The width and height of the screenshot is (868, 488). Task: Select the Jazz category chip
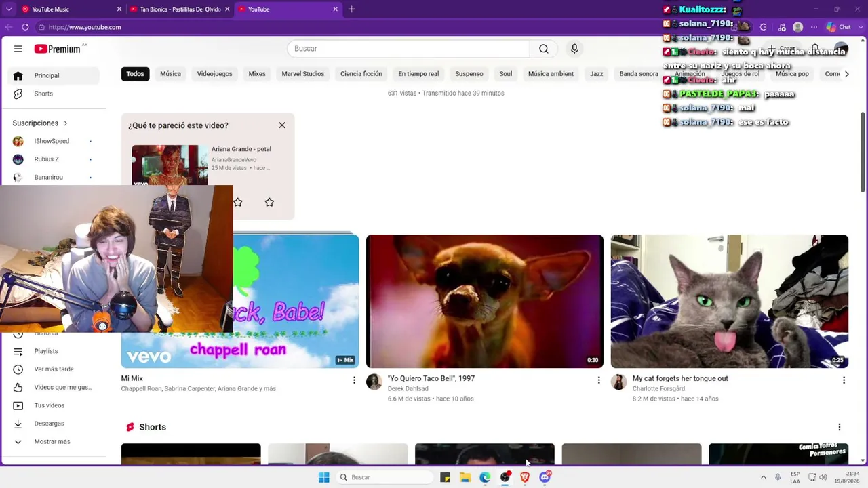click(597, 74)
